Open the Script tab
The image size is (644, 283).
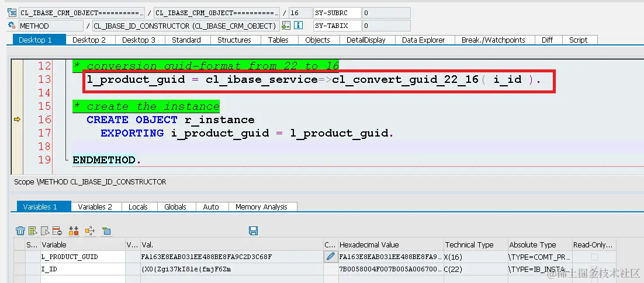pyautogui.click(x=579, y=40)
